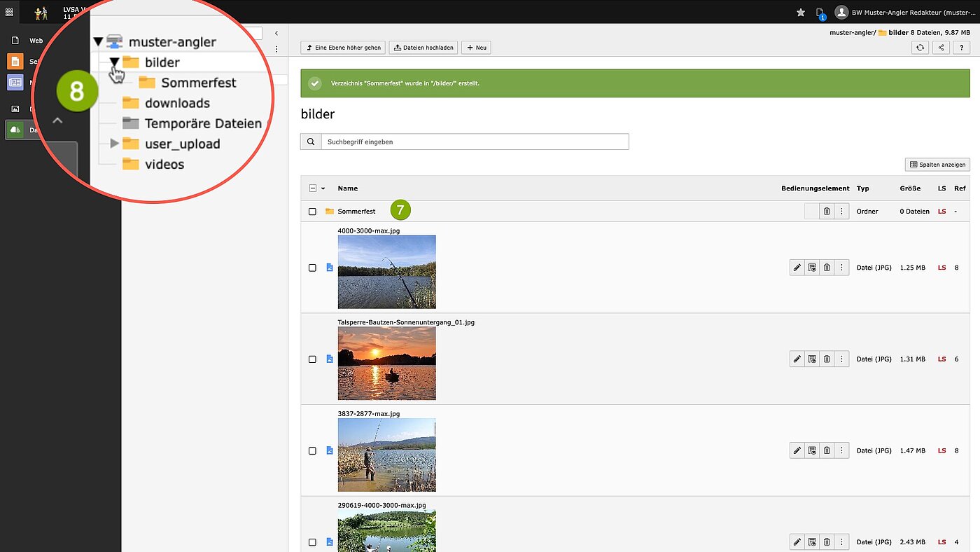
Task: Click the 4000-3000-max.jpg thumbnail
Action: [386, 272]
